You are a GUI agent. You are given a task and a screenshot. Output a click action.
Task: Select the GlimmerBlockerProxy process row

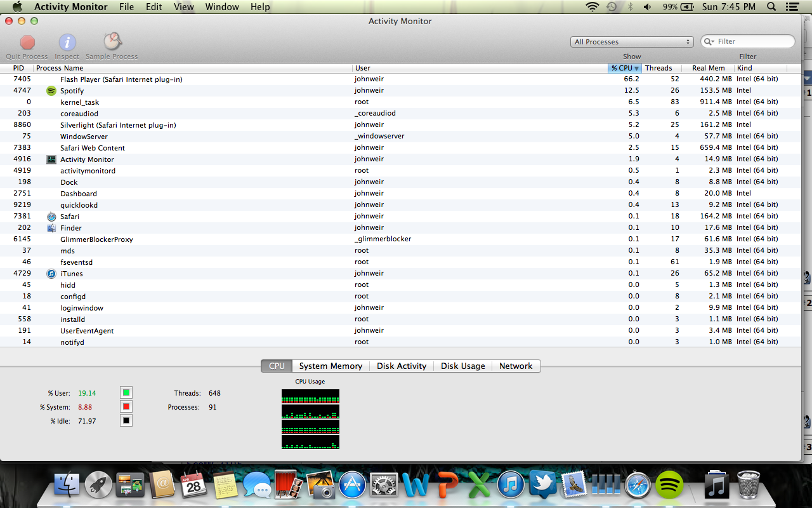401,239
